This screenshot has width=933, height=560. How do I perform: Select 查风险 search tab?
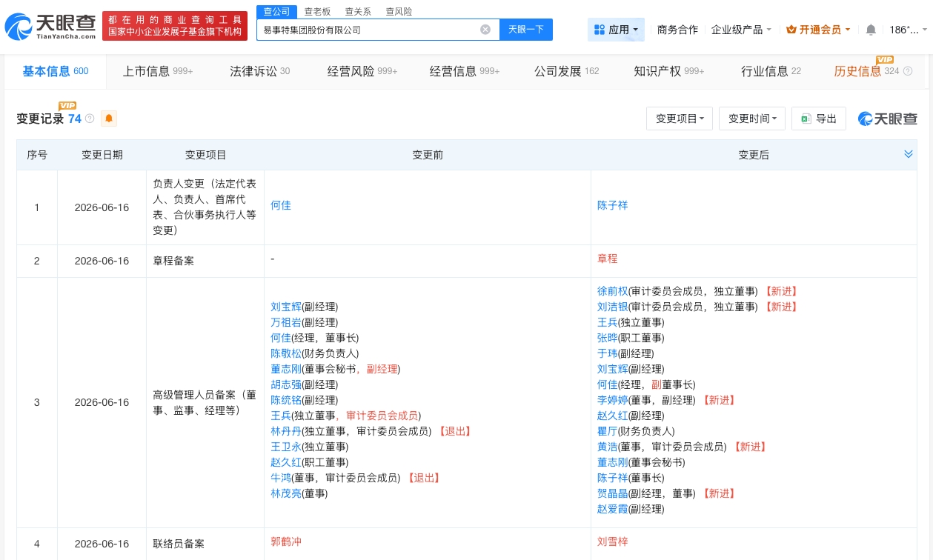[399, 12]
